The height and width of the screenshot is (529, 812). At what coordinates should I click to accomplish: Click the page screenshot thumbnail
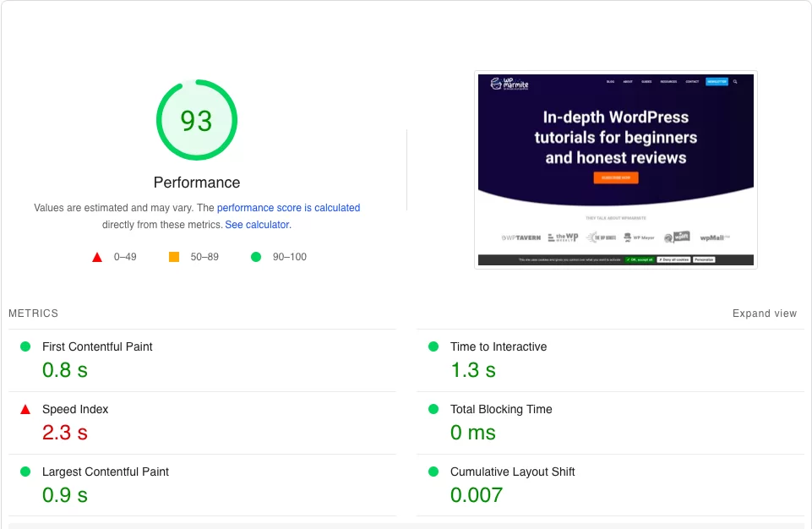616,170
